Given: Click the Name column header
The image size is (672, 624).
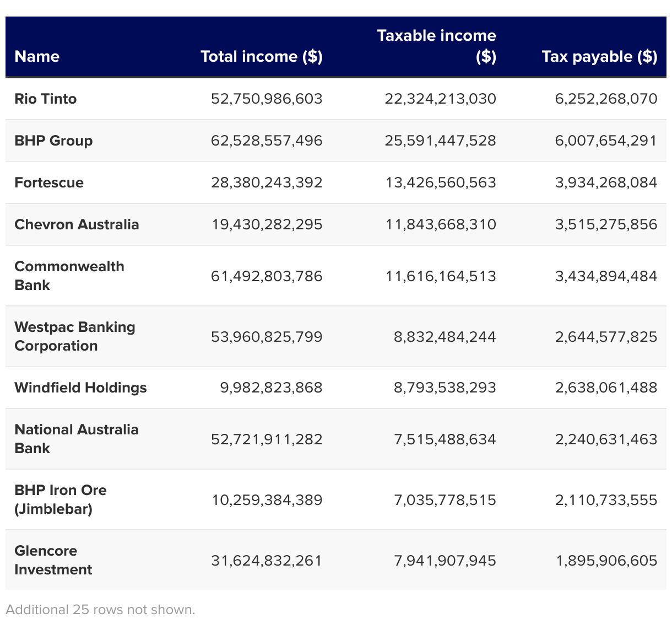Looking at the screenshot, I should pos(37,56).
